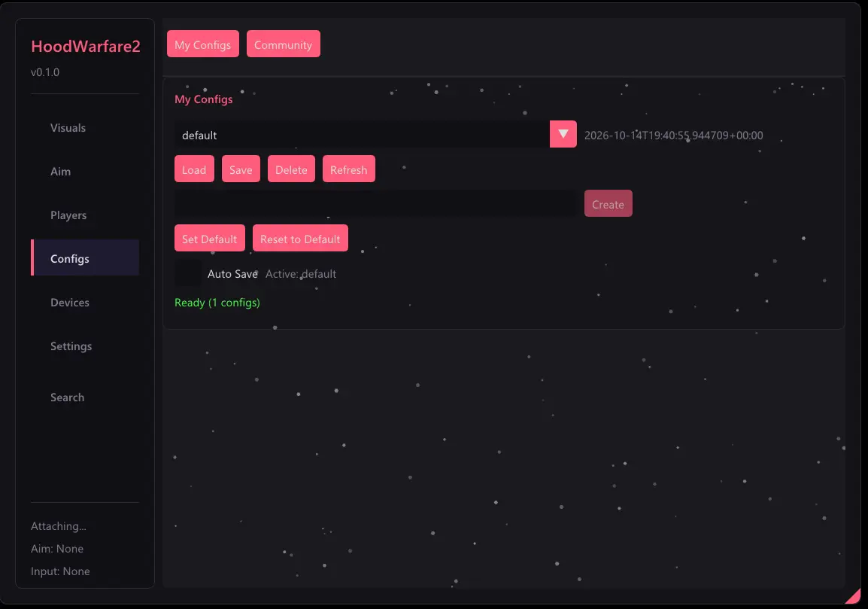Open the config dropdown arrow
Screen dimensions: 868x609
563,134
